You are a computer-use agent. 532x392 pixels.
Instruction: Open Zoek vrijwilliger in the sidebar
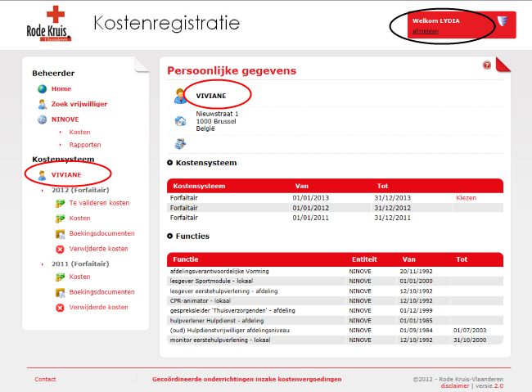point(79,104)
